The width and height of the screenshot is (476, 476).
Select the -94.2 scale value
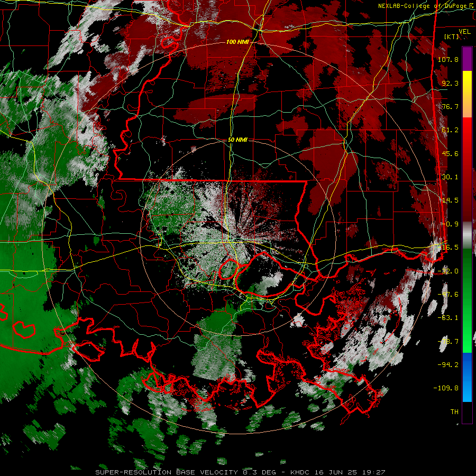tap(448, 365)
